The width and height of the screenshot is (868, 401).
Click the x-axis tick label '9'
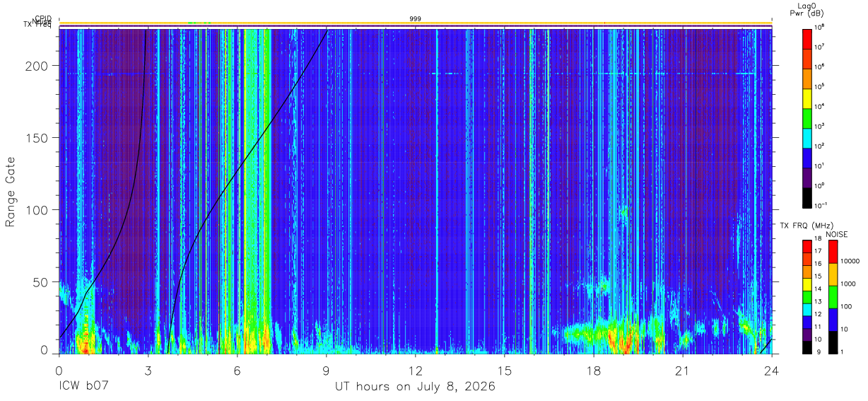click(x=326, y=371)
